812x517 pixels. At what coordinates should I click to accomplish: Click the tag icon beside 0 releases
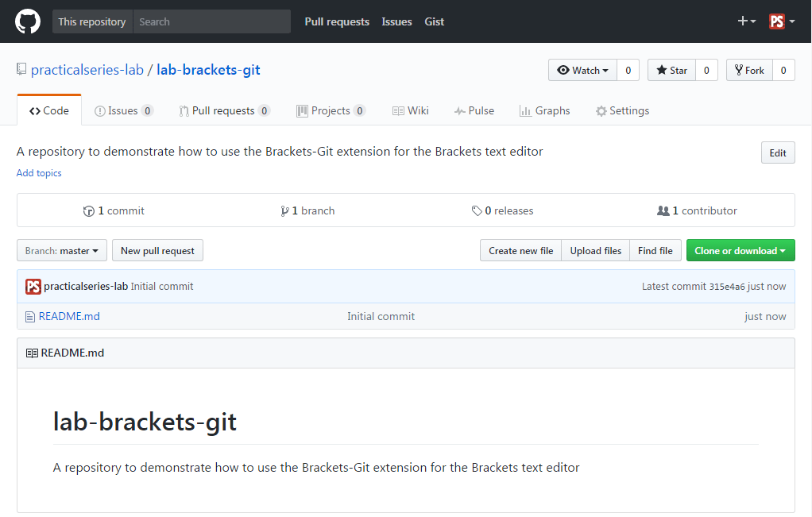click(x=477, y=210)
